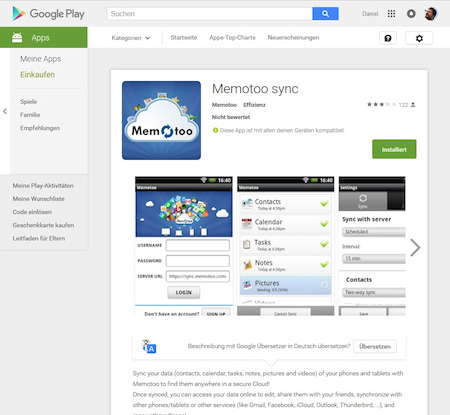The image size is (450, 415).
Task: Focus the Suchen search field
Action: tap(210, 14)
